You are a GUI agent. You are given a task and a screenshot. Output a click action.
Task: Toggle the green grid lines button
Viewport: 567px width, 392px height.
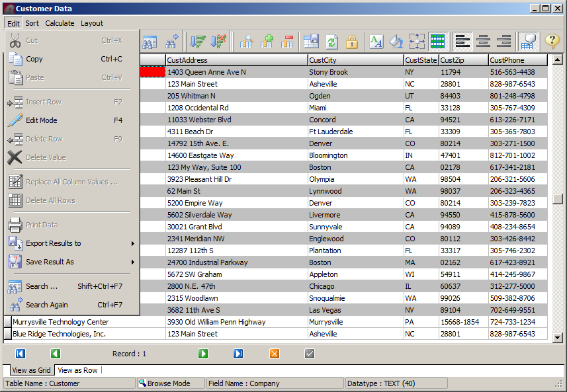click(x=437, y=42)
